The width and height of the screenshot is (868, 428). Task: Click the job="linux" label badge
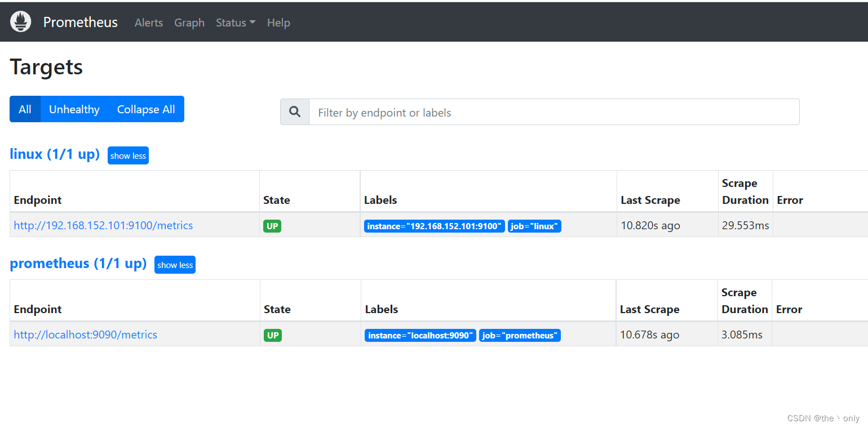pos(534,226)
